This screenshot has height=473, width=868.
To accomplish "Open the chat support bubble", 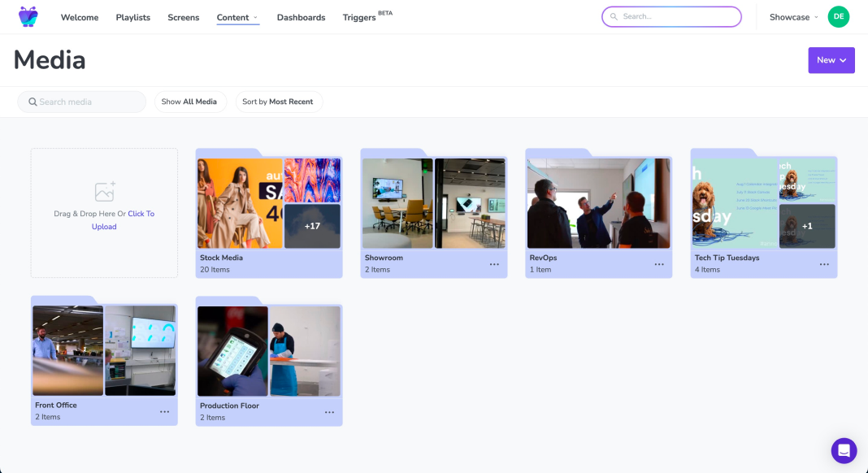I will coord(844,450).
